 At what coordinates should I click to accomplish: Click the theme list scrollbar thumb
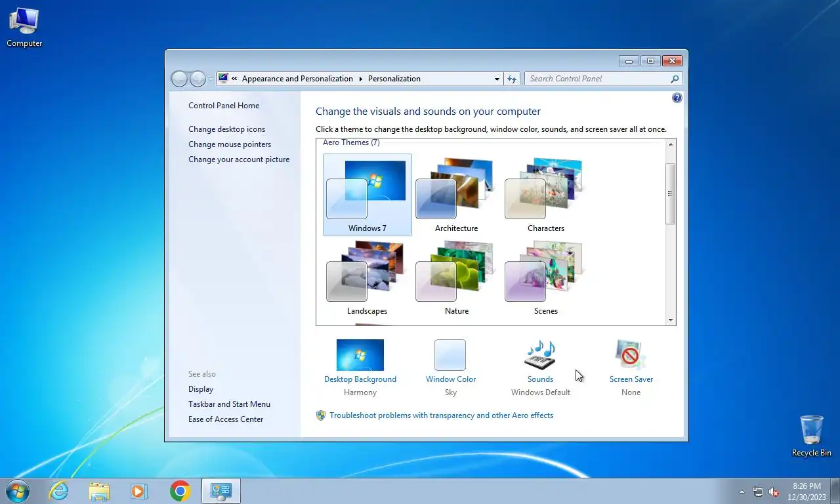[671, 194]
